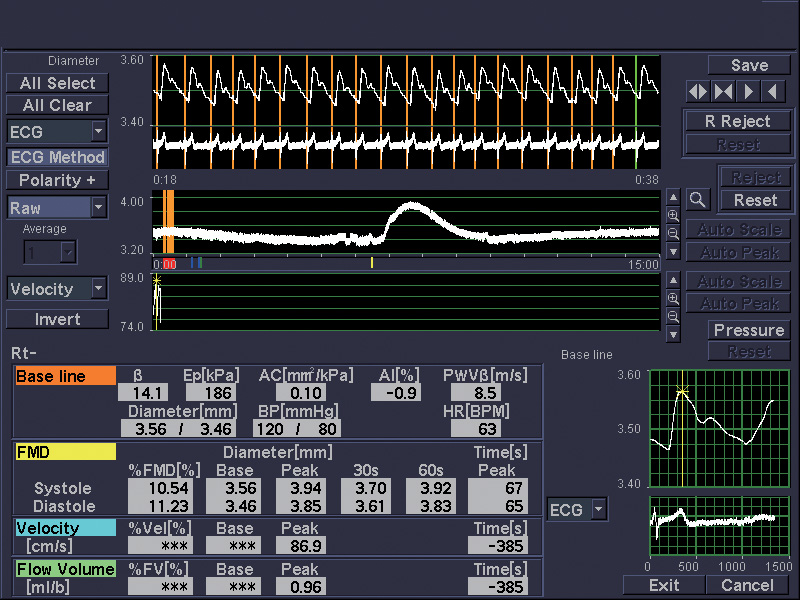
Task: Click the down arrow beside the velocity graph
Action: pyautogui.click(x=673, y=335)
